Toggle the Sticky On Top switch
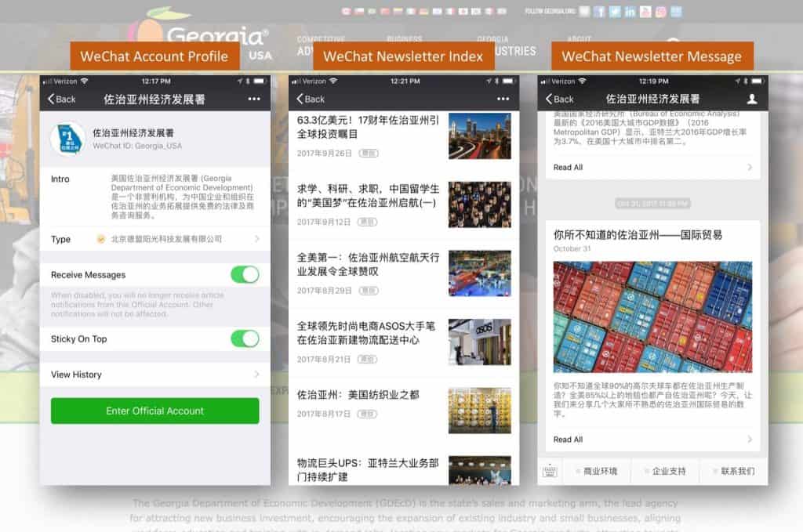 245,338
